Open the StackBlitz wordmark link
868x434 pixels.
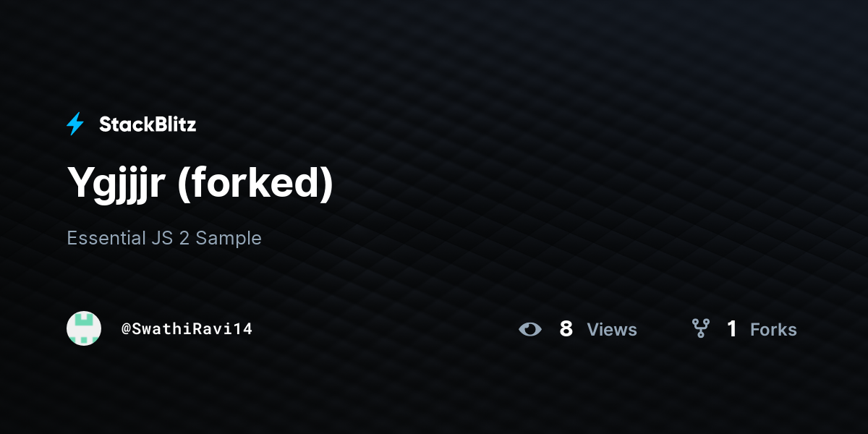click(148, 124)
